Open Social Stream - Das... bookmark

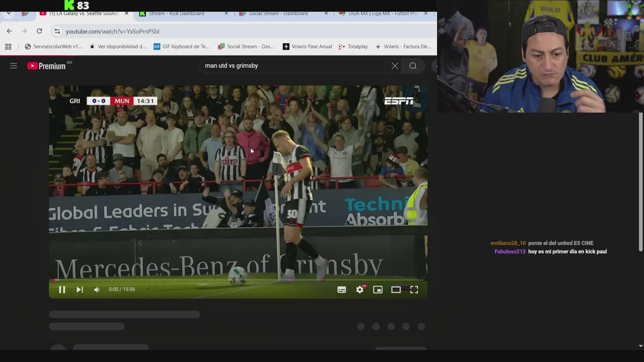246,47
